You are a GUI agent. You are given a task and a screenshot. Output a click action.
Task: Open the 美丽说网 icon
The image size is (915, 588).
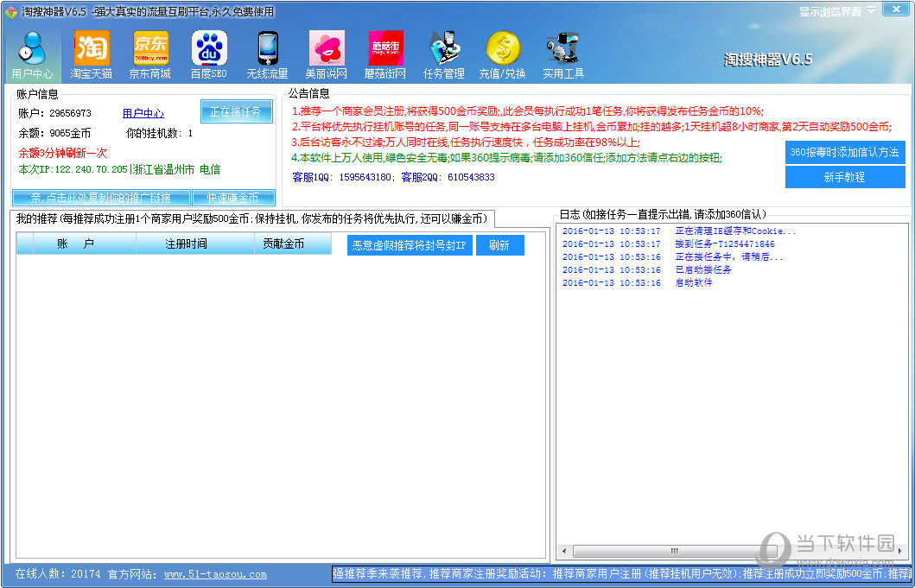click(327, 55)
